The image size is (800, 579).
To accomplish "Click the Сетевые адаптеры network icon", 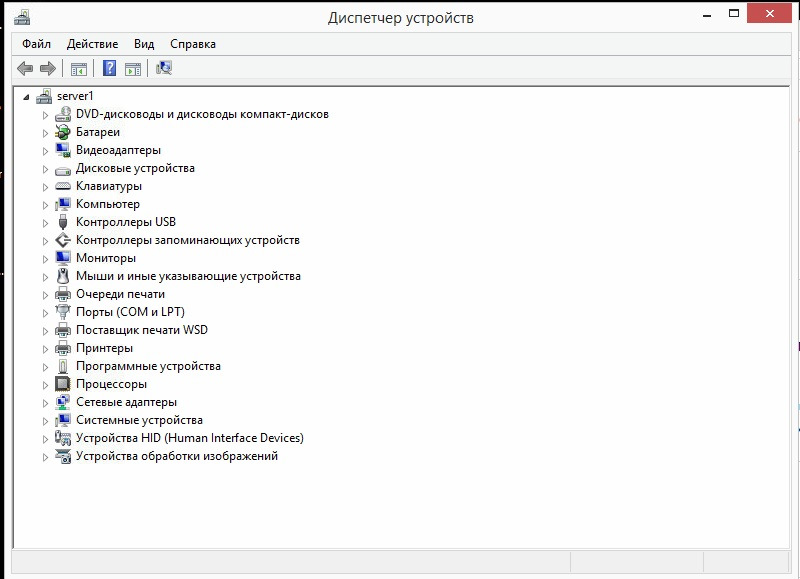I will 63,402.
